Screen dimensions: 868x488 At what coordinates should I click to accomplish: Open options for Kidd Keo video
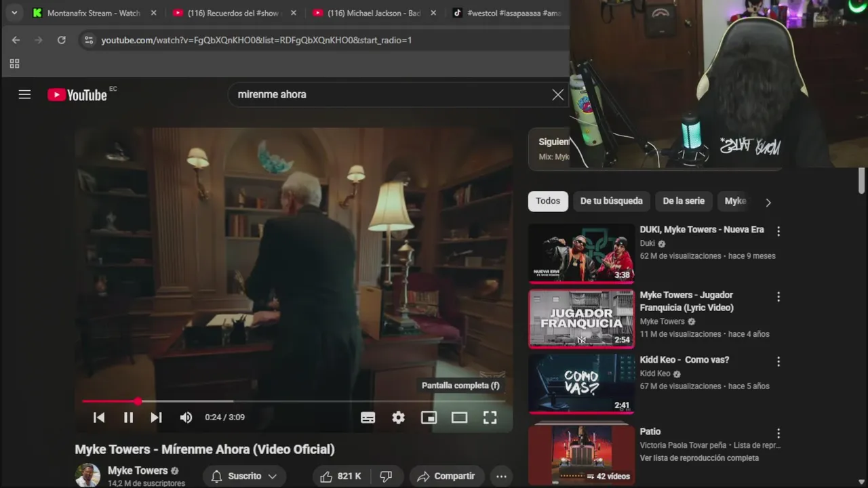point(778,362)
